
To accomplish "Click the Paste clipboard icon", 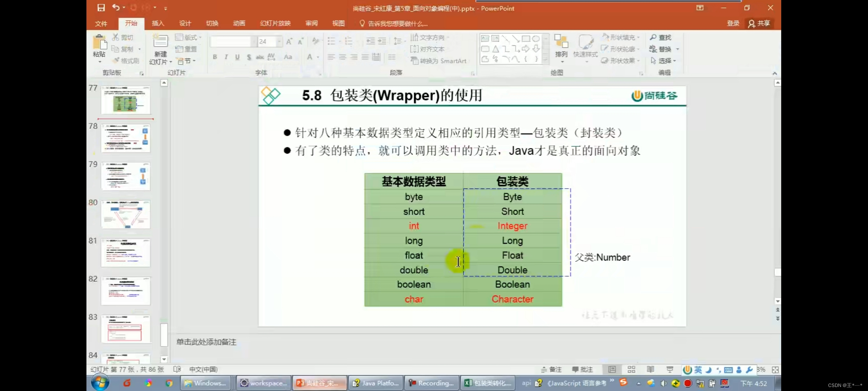I will tap(99, 42).
